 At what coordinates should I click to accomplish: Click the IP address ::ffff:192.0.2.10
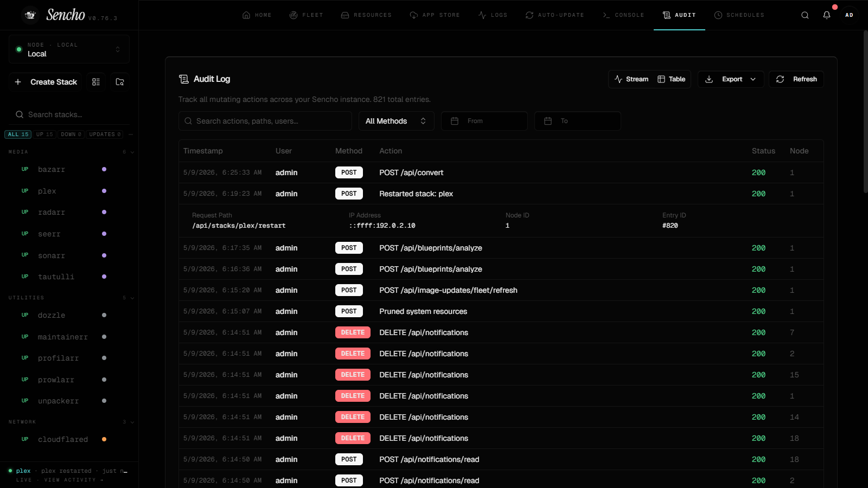(x=382, y=226)
